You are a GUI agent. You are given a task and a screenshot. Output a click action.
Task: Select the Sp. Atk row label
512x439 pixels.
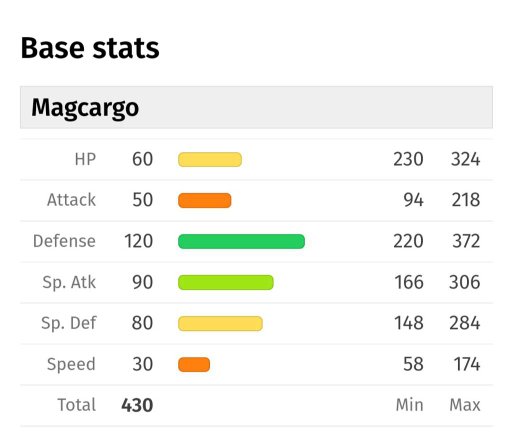click(69, 283)
